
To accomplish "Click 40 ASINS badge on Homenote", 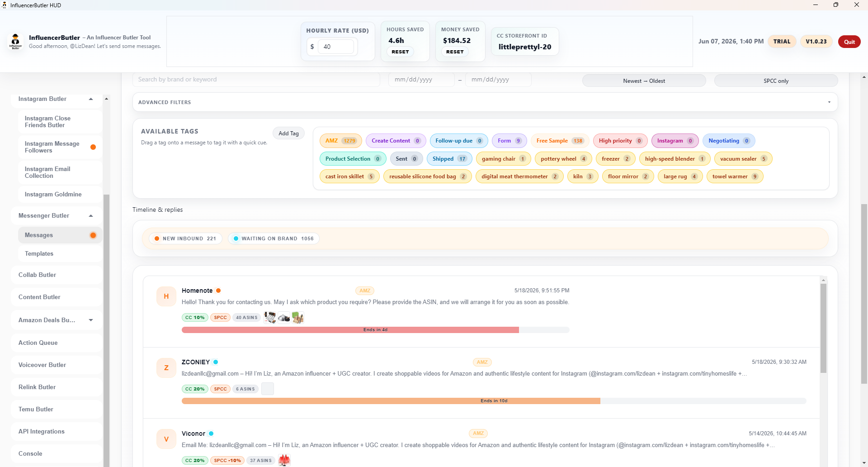I will point(246,318).
